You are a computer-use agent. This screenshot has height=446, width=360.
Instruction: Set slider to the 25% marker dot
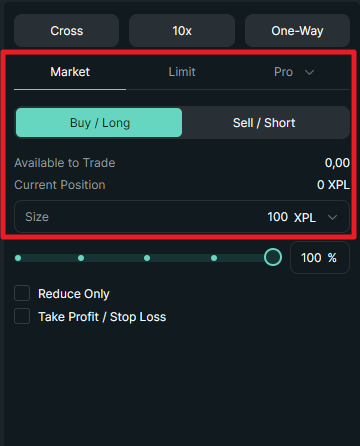(x=81, y=258)
